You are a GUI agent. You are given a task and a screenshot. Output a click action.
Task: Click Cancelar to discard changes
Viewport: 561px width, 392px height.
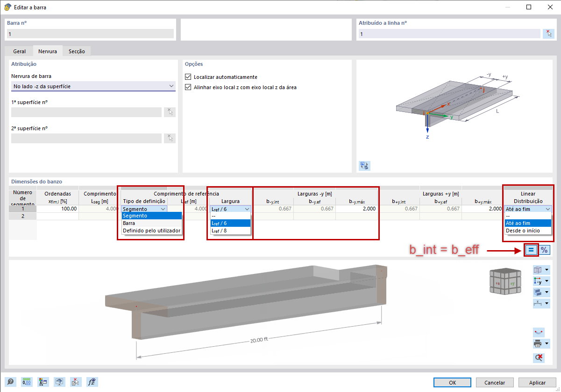(494, 382)
